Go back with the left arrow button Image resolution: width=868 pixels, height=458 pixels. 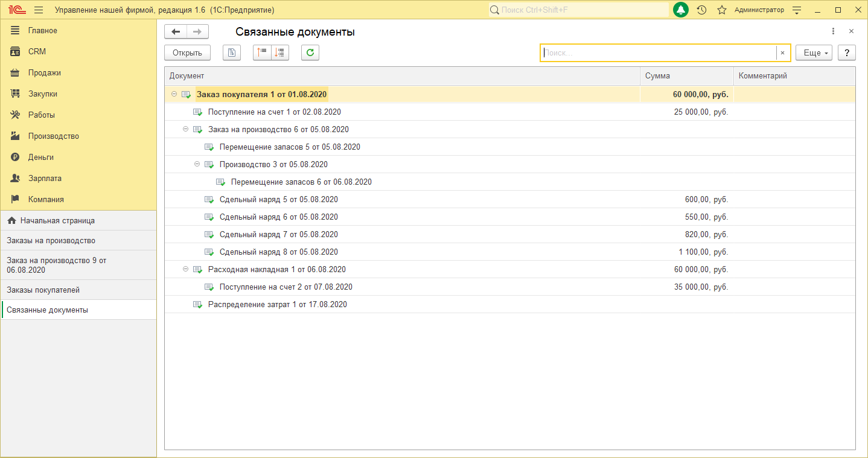[x=176, y=32]
